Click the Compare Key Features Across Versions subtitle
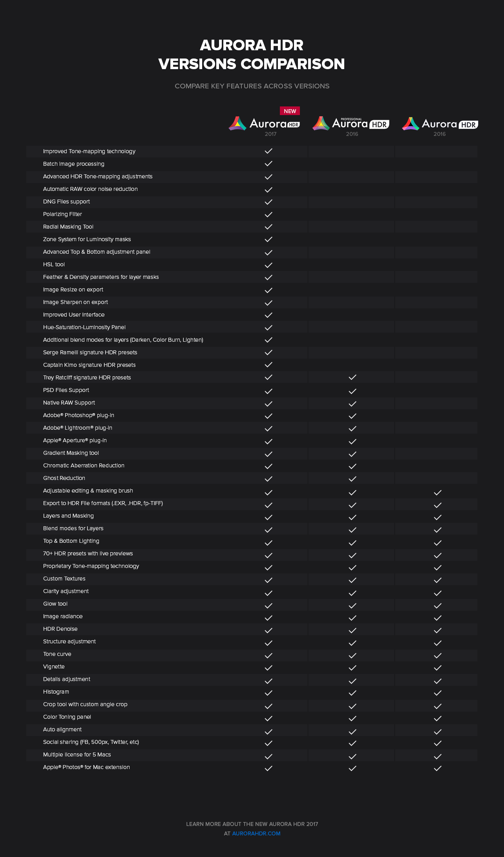The image size is (504, 857). 252,86
